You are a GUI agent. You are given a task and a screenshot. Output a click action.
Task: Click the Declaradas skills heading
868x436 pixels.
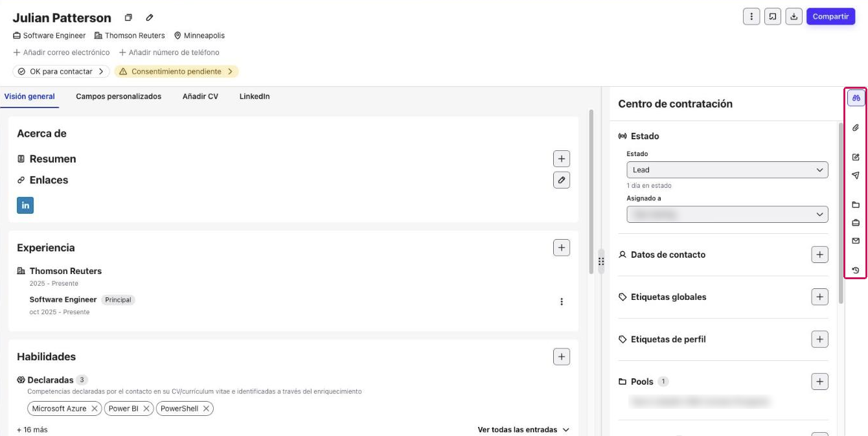51,380
